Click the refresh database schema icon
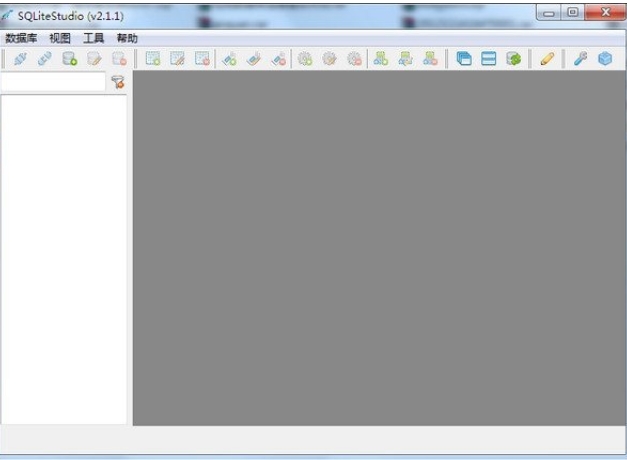This screenshot has width=627, height=460. pyautogui.click(x=513, y=59)
